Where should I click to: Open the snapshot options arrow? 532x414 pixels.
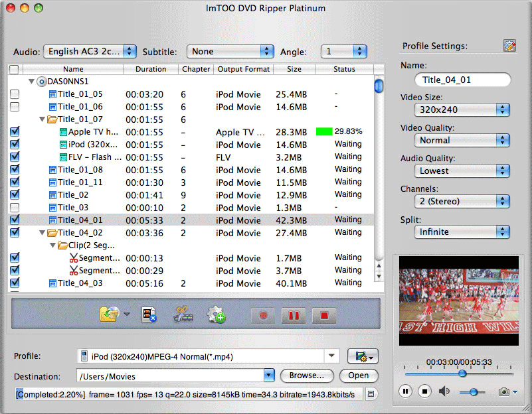(x=515, y=392)
